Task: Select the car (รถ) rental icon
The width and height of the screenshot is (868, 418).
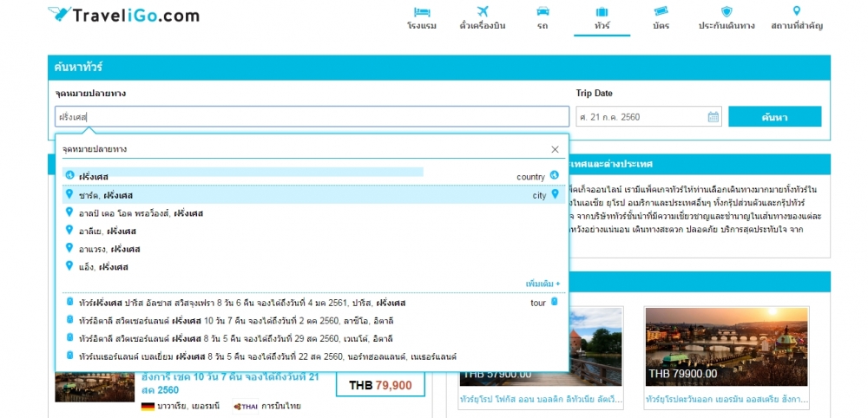Action: 542,12
